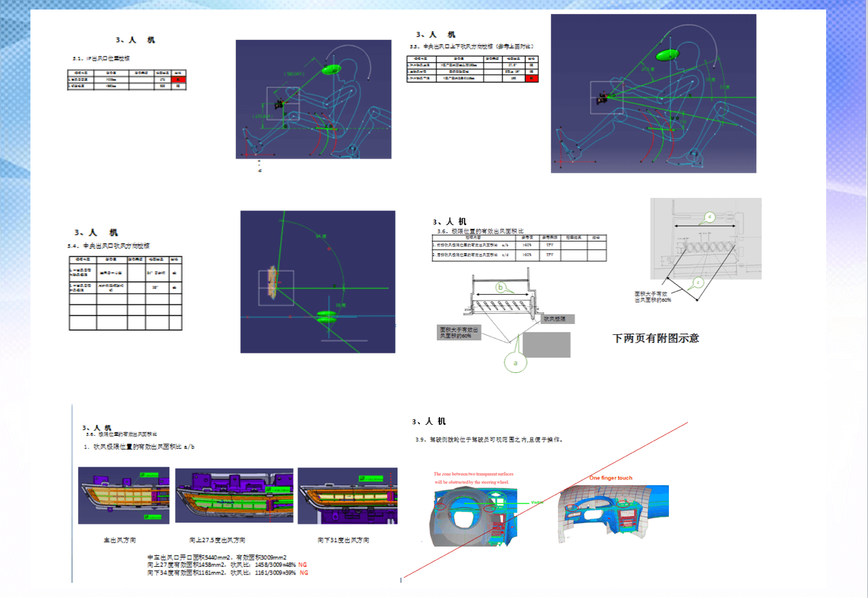Click the text 下两页有附图示意
This screenshot has width=868, height=598.
(656, 338)
